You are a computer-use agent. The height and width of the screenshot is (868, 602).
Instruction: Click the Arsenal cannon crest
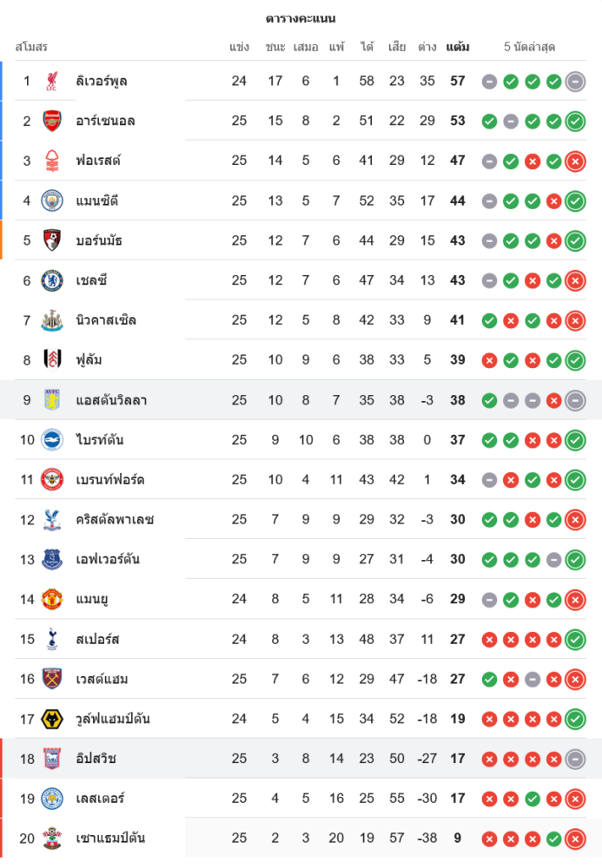pyautogui.click(x=52, y=122)
